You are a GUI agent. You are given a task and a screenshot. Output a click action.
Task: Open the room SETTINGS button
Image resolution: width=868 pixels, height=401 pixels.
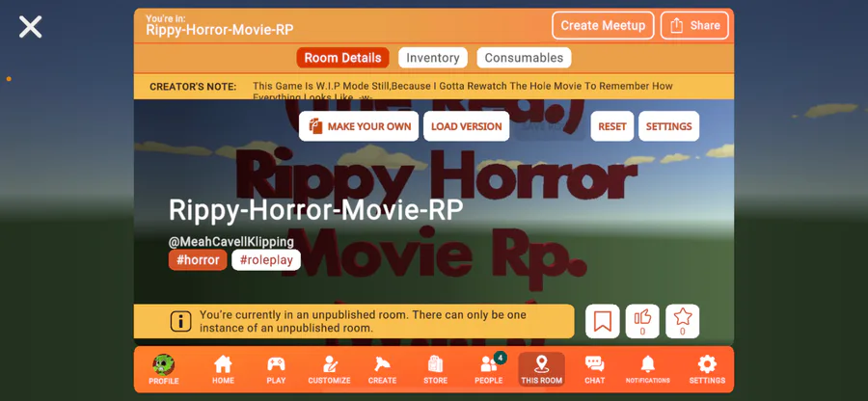click(x=668, y=126)
